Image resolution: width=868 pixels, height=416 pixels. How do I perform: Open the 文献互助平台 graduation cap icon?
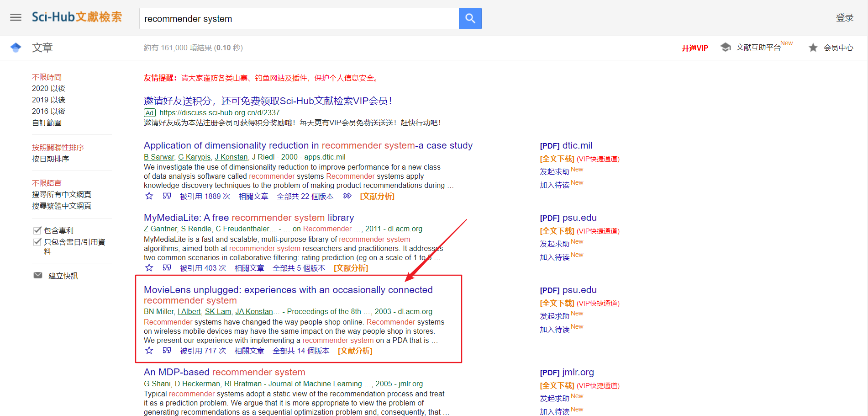pyautogui.click(x=726, y=47)
